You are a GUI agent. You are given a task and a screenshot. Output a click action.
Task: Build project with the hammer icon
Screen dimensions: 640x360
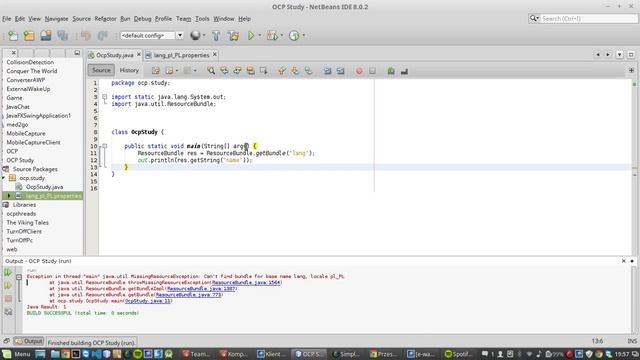coord(216,36)
